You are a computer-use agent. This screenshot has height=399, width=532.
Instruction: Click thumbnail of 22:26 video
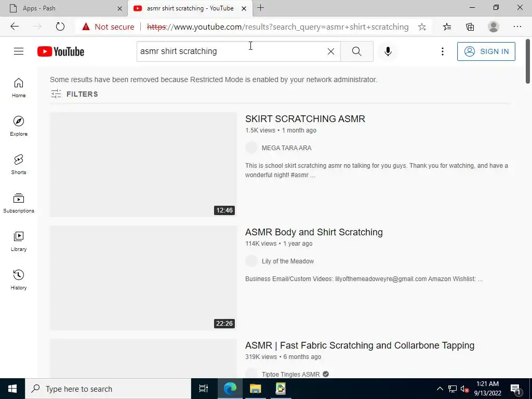point(143,278)
